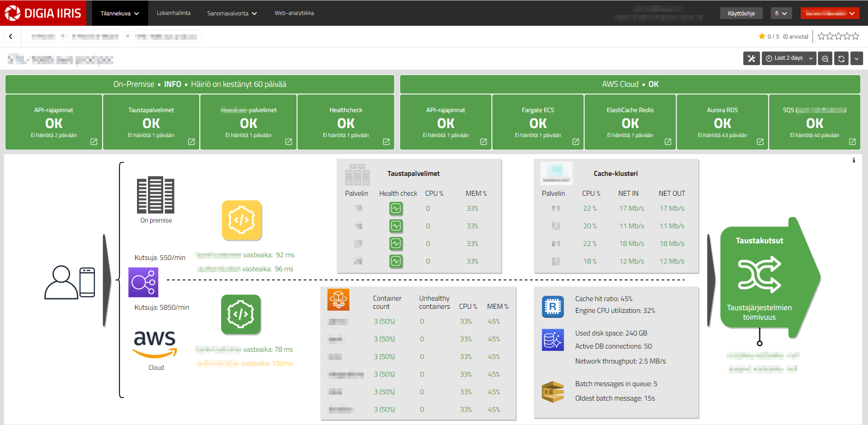Open external link on Aurora RDS card
The image size is (868, 425).
point(760,142)
